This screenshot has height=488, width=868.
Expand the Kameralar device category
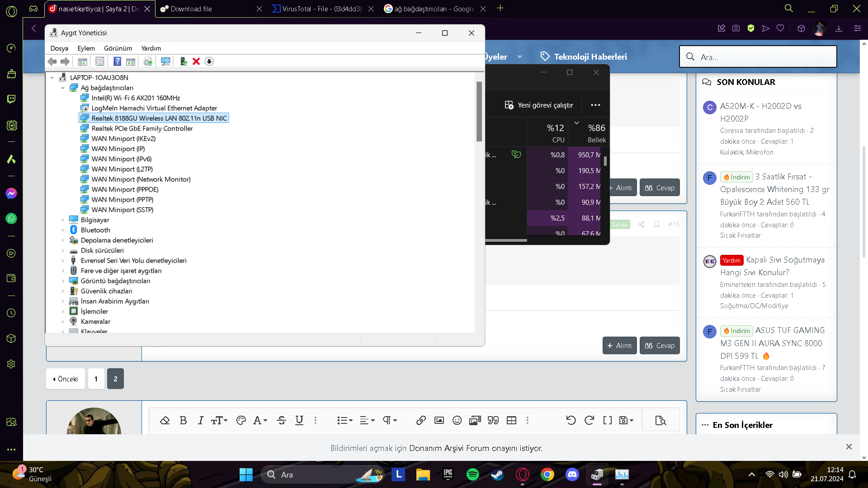(x=63, y=322)
